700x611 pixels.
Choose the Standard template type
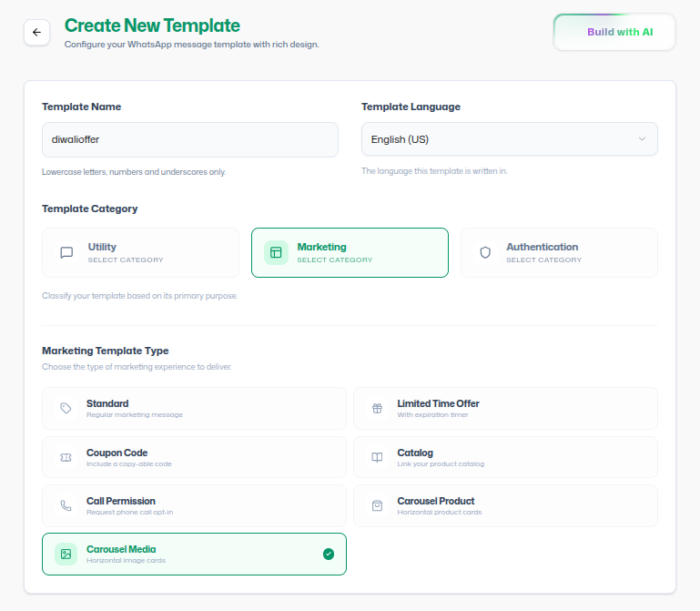tap(194, 408)
